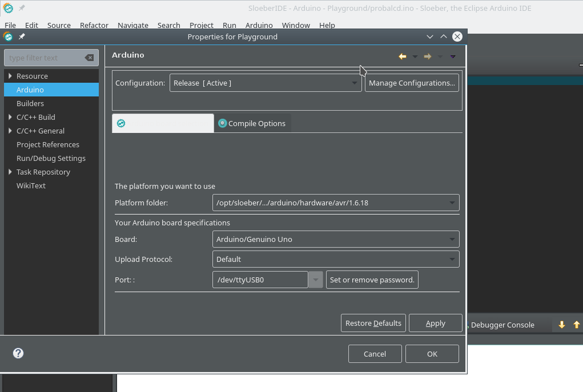Click the "Platform folder:" label
Viewport: 583px width, 392px height.
click(141, 203)
